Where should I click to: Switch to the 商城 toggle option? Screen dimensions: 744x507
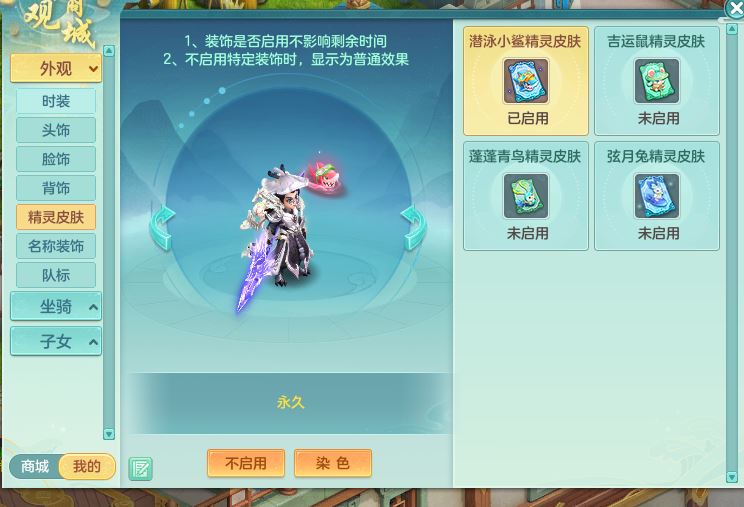35,466
